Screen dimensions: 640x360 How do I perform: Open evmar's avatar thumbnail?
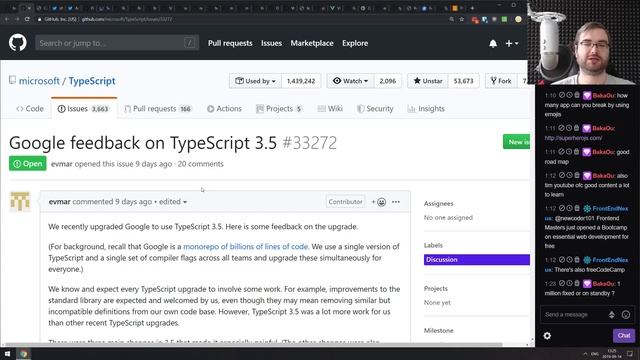(x=20, y=201)
